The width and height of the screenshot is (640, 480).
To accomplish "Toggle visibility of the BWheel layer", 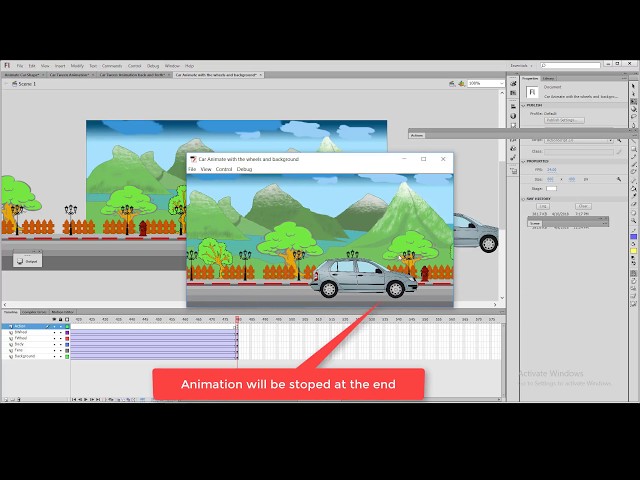I will point(54,333).
